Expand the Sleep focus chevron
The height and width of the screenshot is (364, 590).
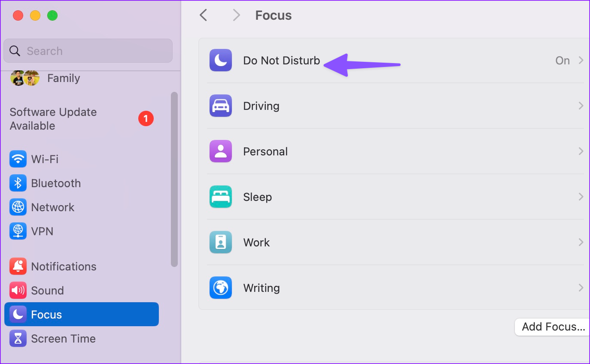(581, 197)
